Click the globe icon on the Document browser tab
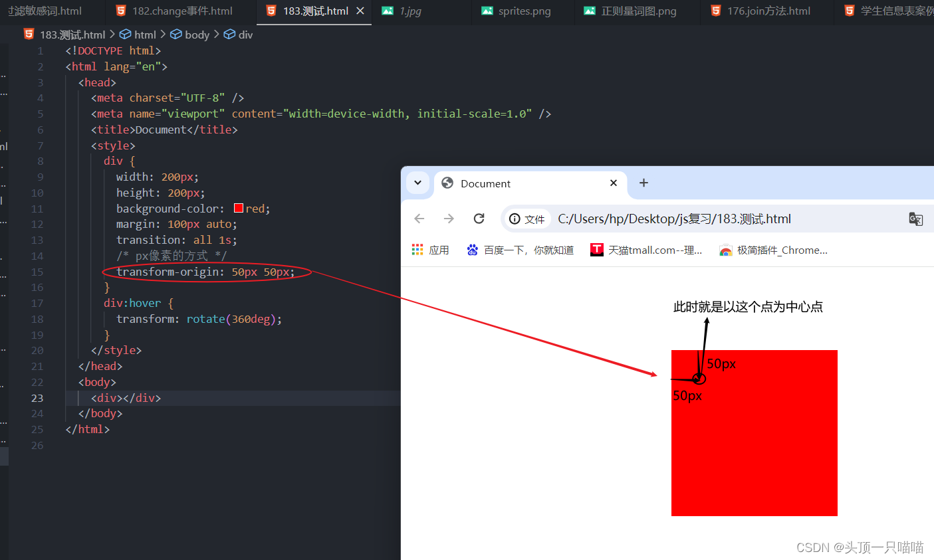This screenshot has height=560, width=934. point(447,183)
